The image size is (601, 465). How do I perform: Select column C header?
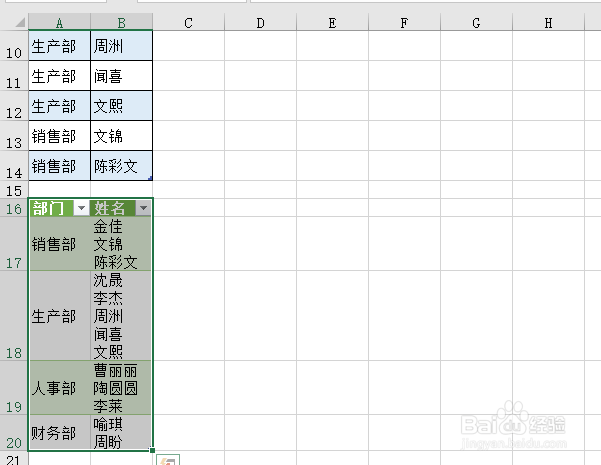(189, 23)
